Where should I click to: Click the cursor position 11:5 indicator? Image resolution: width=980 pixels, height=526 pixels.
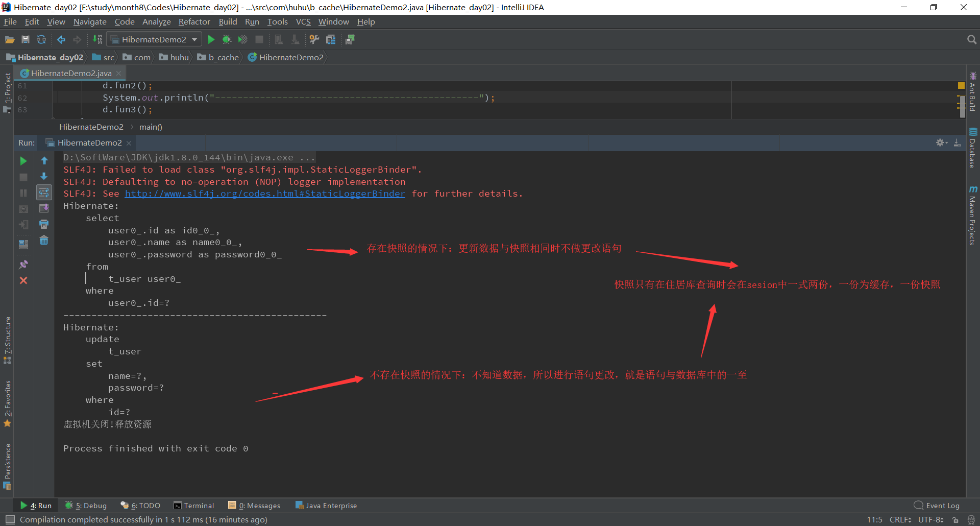(x=874, y=519)
